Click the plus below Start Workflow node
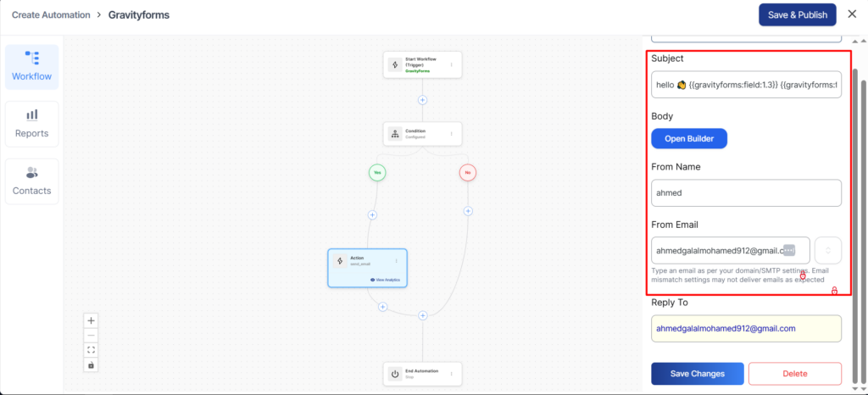Image resolution: width=868 pixels, height=395 pixels. (x=422, y=100)
